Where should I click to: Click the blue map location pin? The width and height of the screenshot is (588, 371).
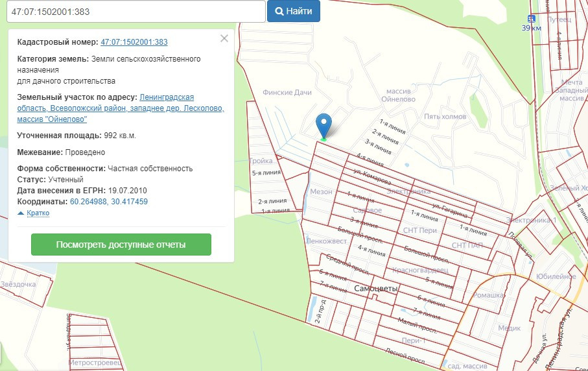click(x=323, y=126)
